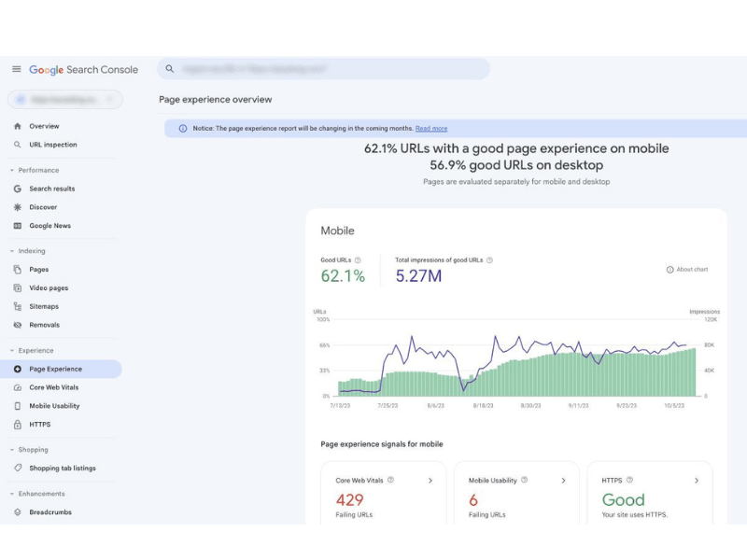The width and height of the screenshot is (747, 560).
Task: Click the Mobile Usability card help icon
Action: [x=524, y=480]
